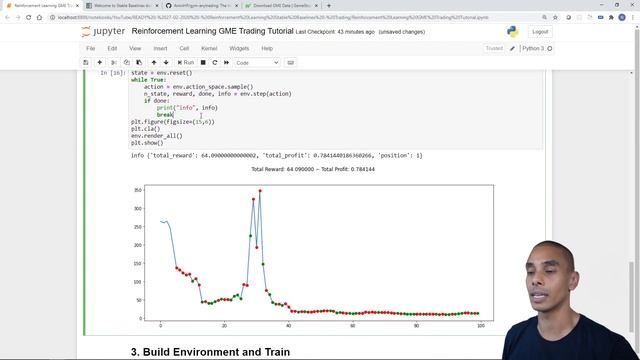Close the Download GME Data tab

pyautogui.click(x=316, y=6)
